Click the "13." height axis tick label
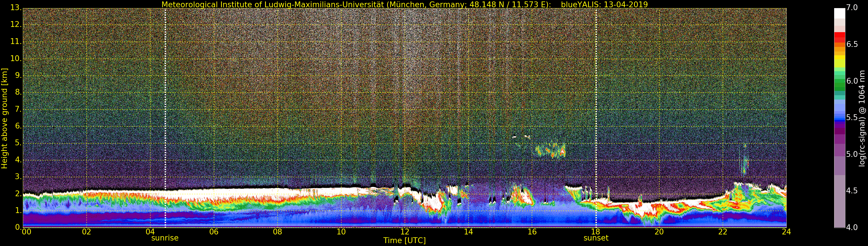Image resolution: width=868 pixels, height=246 pixels. (16, 8)
